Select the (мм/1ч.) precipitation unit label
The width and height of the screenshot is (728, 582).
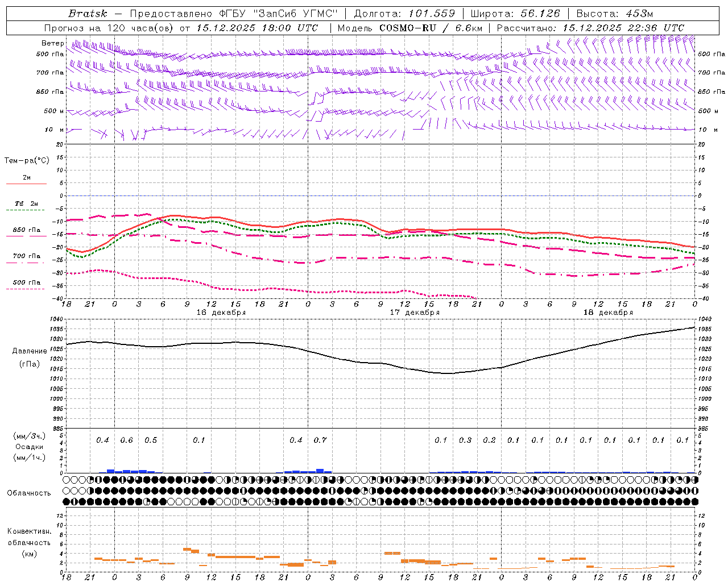(x=30, y=458)
